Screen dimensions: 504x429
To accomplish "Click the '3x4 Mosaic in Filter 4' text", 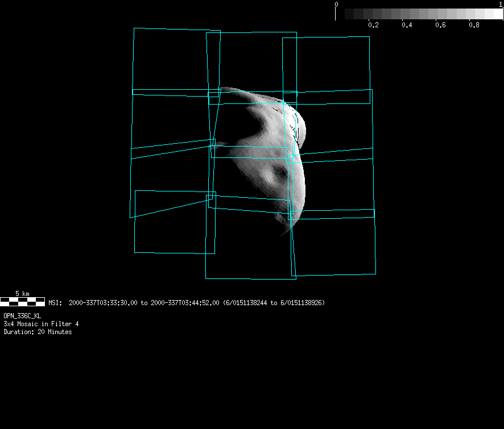I will (x=41, y=324).
